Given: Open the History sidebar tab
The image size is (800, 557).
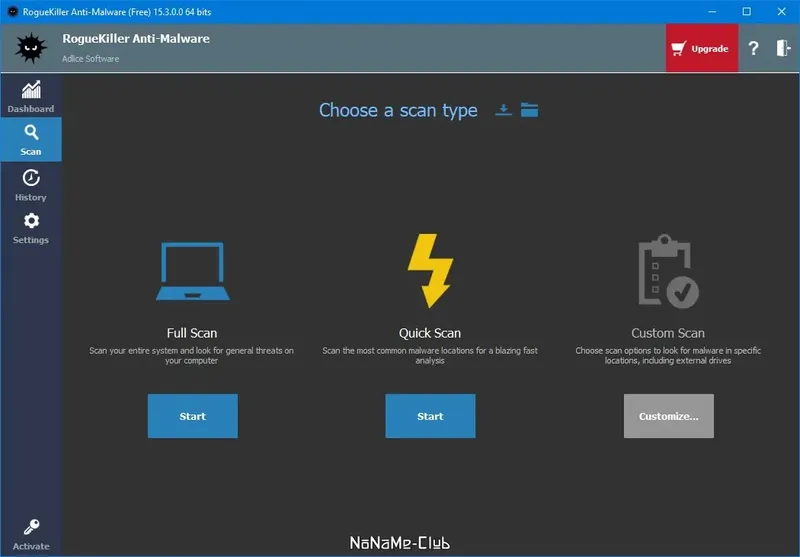Looking at the screenshot, I should 31,185.
